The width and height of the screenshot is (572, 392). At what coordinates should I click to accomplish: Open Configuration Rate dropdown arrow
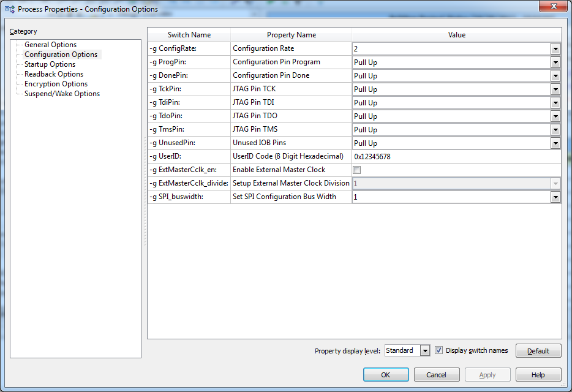(x=555, y=48)
